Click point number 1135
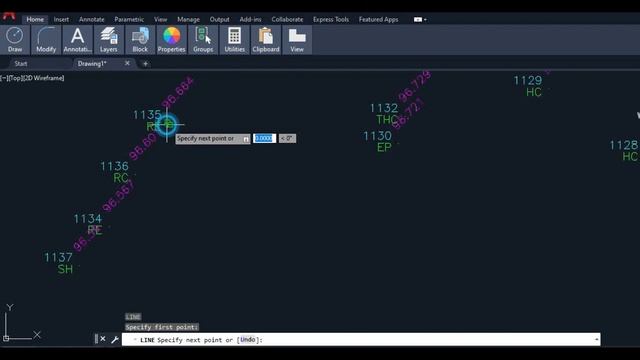640x360 pixels. click(147, 115)
